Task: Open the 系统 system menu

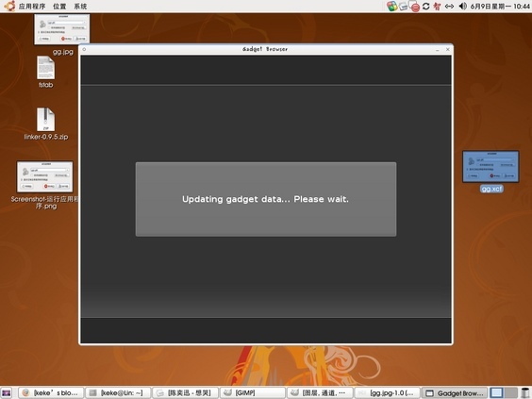Action: tap(80, 6)
